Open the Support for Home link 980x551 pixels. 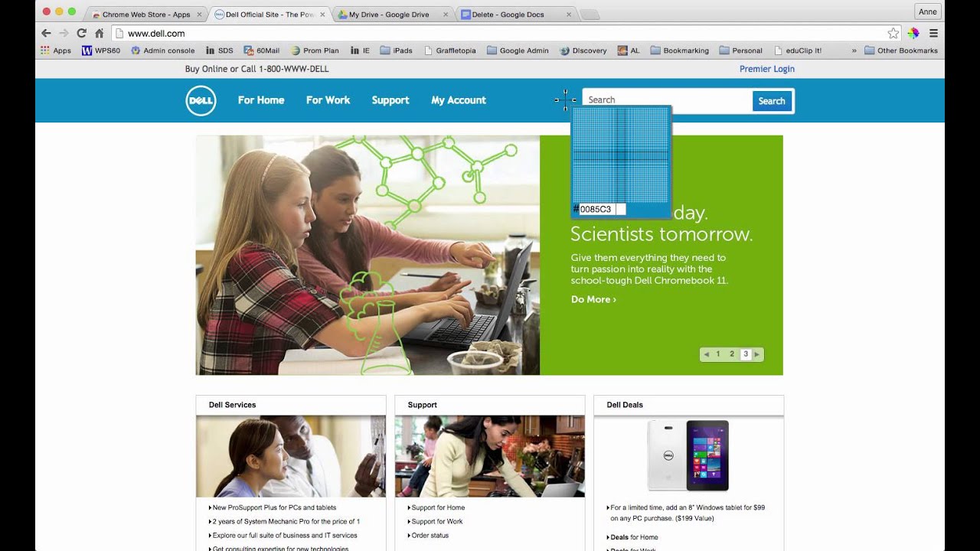(438, 507)
